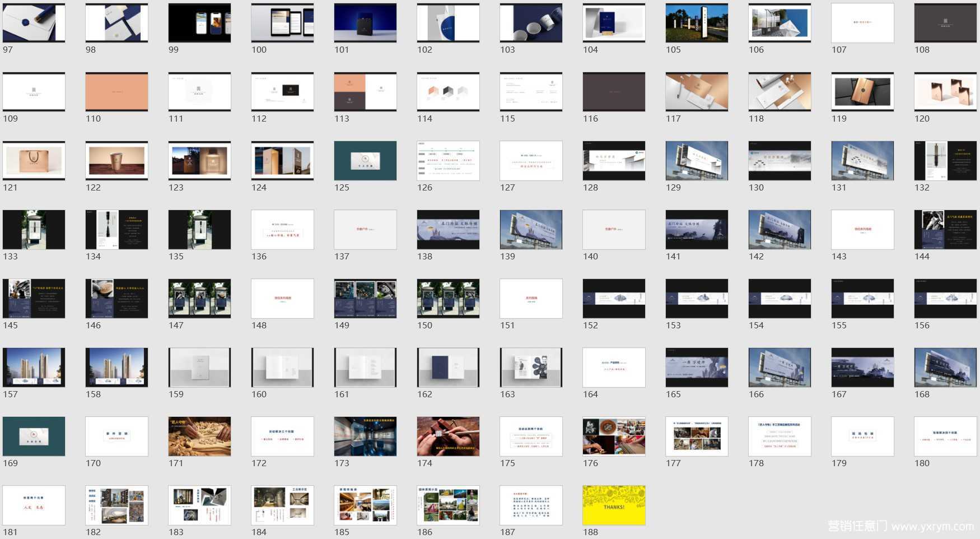Select slide 171 with wood carving hands
This screenshot has height=539, width=980.
(x=199, y=436)
